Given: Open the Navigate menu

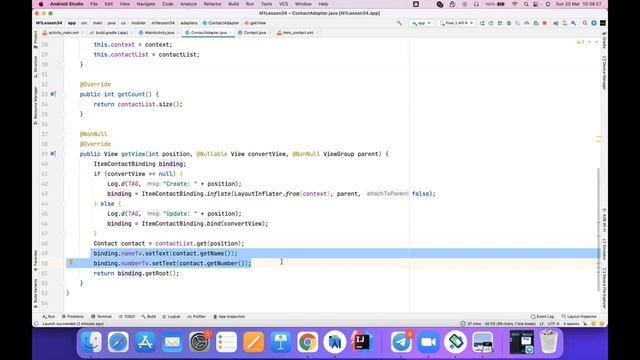Looking at the screenshot, I should 146,4.
